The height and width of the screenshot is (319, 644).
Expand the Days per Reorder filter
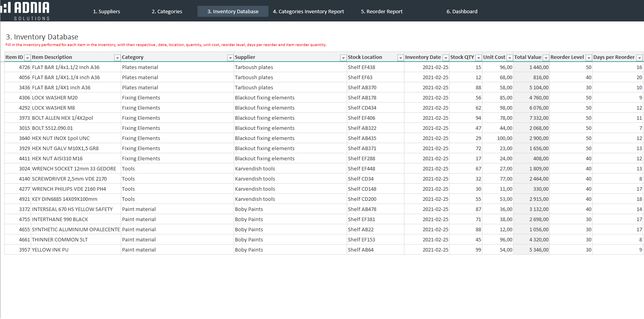pos(639,58)
